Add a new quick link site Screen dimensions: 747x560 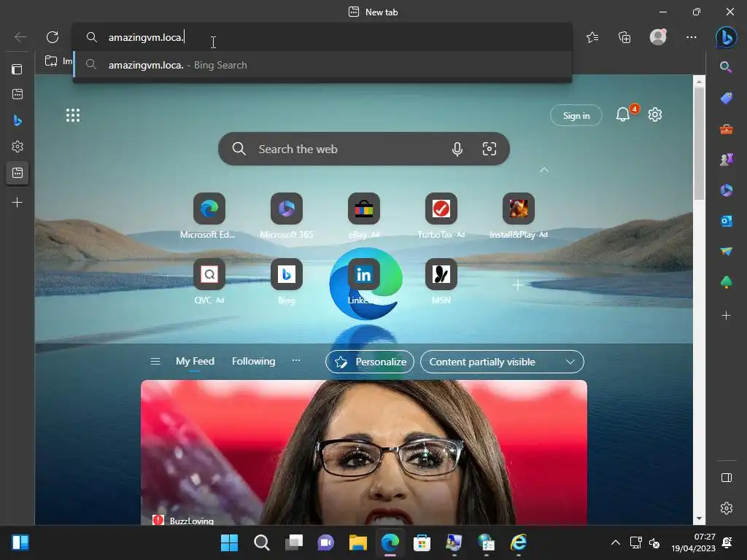pos(519,285)
